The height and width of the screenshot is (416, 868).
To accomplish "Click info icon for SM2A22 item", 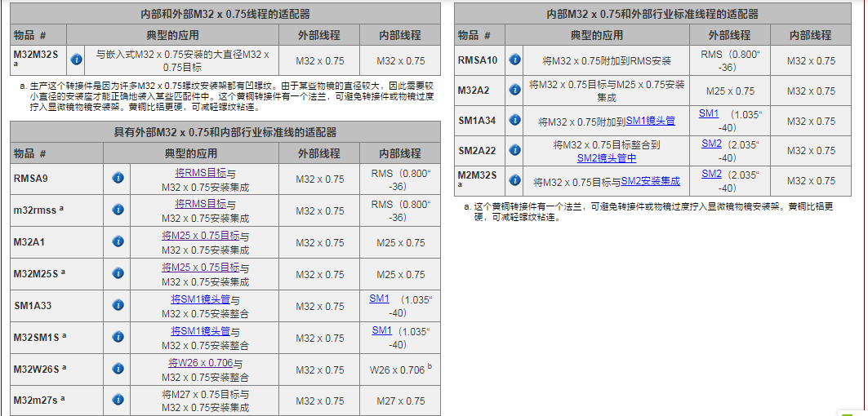I will click(514, 150).
